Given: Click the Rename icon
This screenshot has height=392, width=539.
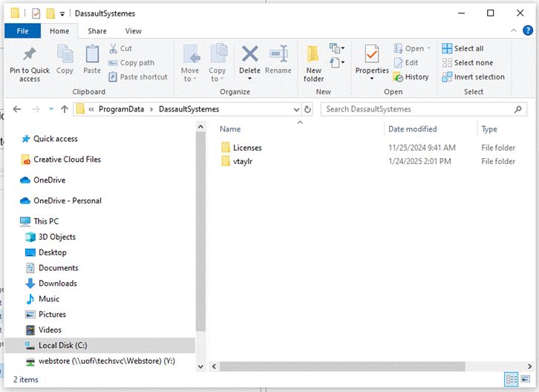Looking at the screenshot, I should pos(278,54).
